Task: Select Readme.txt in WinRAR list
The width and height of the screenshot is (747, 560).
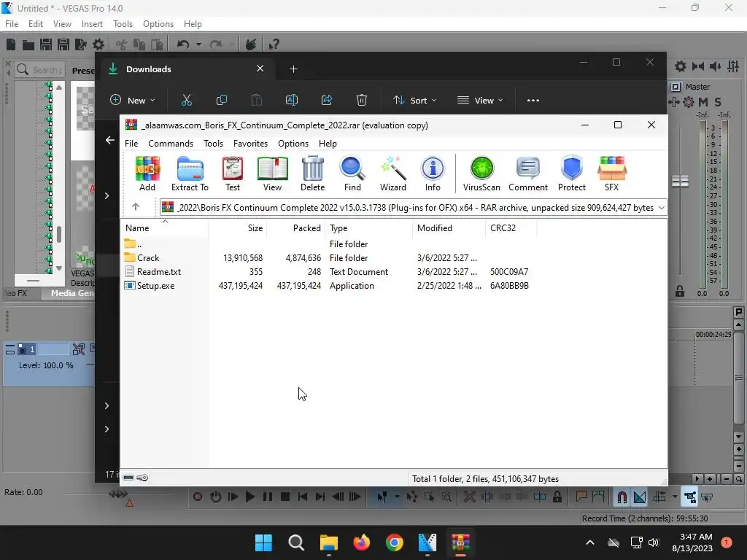Action: coord(329,272)
